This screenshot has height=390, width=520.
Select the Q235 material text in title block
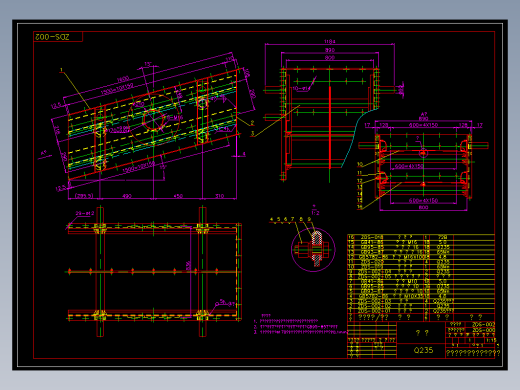(423, 350)
